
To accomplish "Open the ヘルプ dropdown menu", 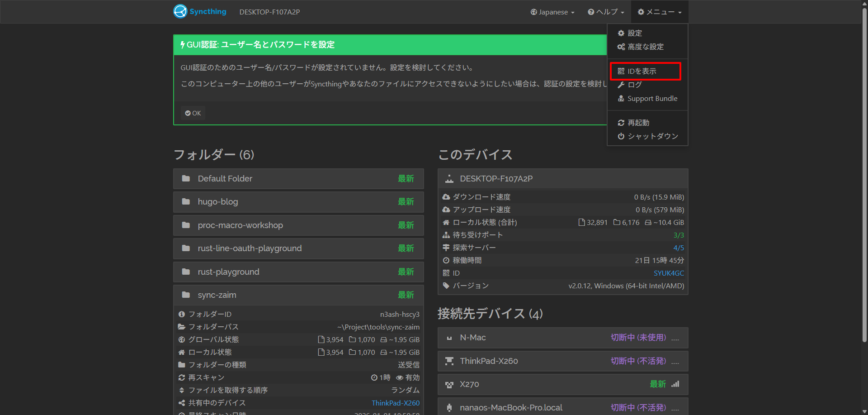I will pyautogui.click(x=606, y=12).
